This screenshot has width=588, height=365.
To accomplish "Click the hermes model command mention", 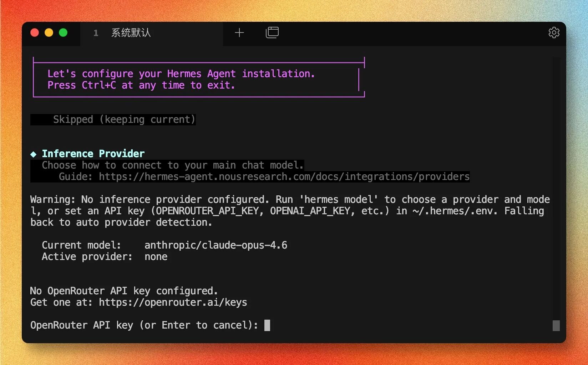I will [x=339, y=199].
